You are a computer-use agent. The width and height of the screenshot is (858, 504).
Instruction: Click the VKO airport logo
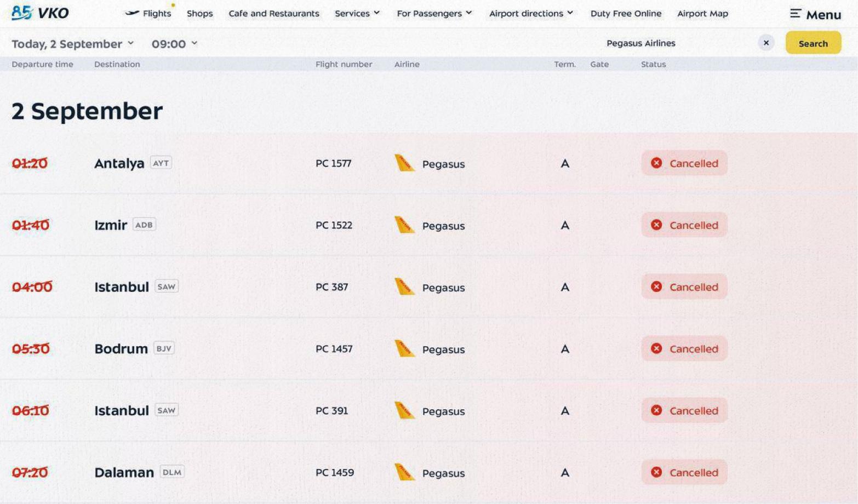point(40,13)
